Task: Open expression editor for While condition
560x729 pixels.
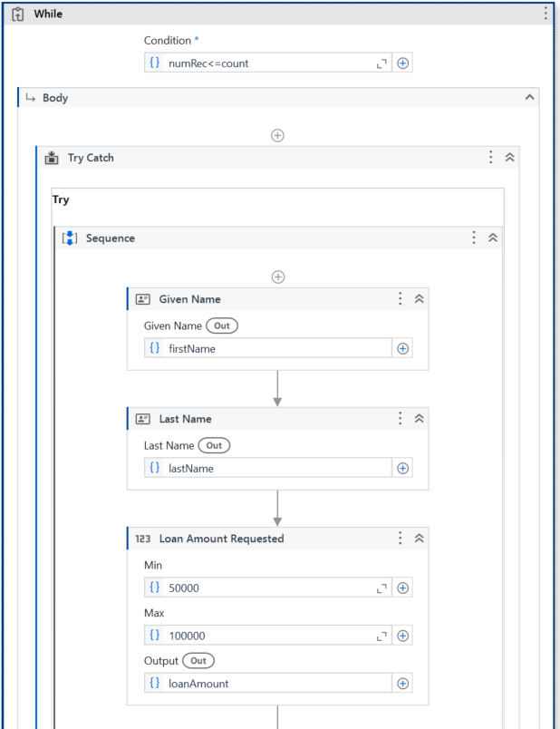Action: click(x=381, y=63)
